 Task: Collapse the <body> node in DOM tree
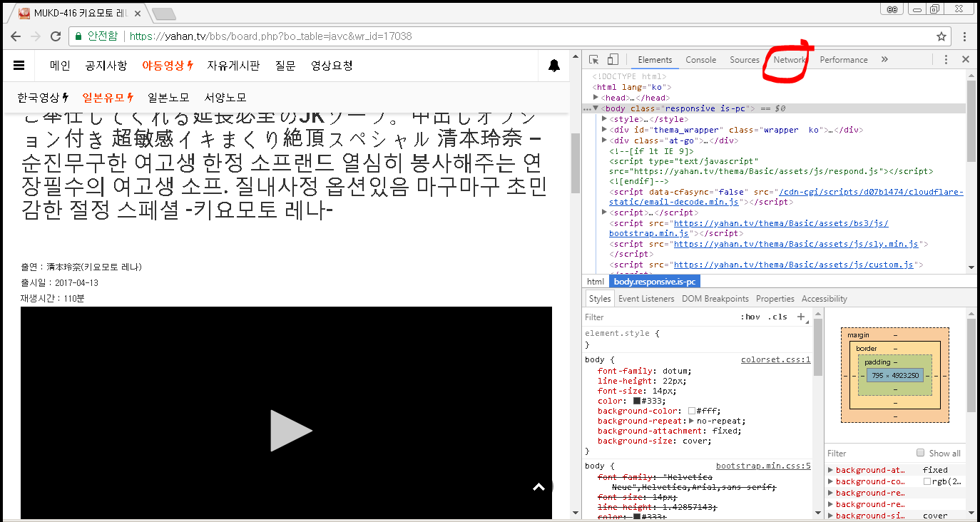tap(596, 108)
